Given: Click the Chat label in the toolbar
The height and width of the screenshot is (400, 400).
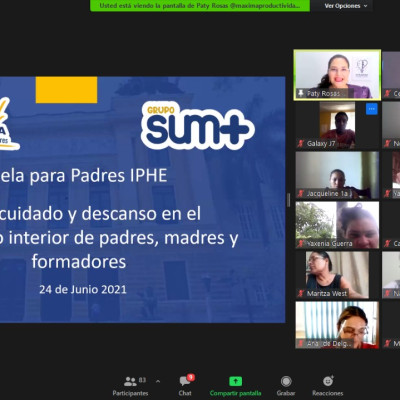Looking at the screenshot, I should coord(185,393).
